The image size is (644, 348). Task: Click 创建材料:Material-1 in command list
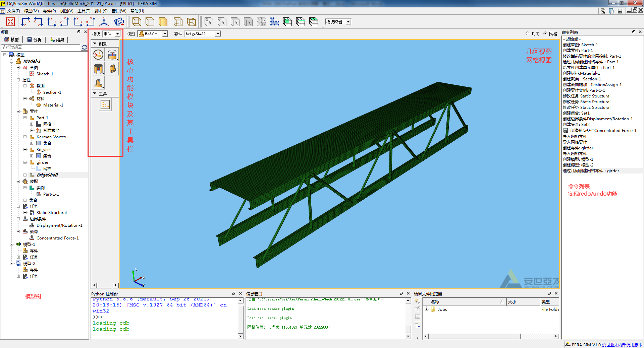point(581,73)
